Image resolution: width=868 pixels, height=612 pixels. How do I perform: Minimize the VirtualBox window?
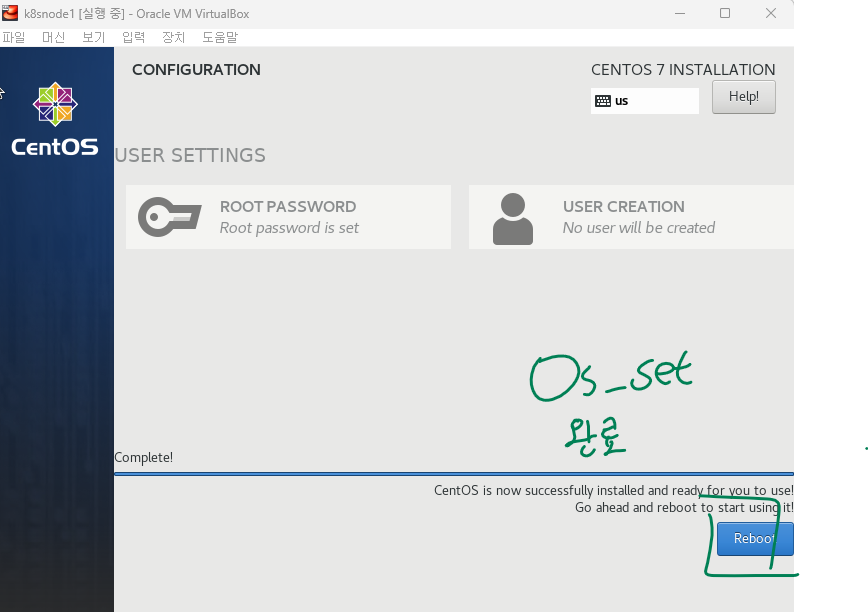[680, 13]
